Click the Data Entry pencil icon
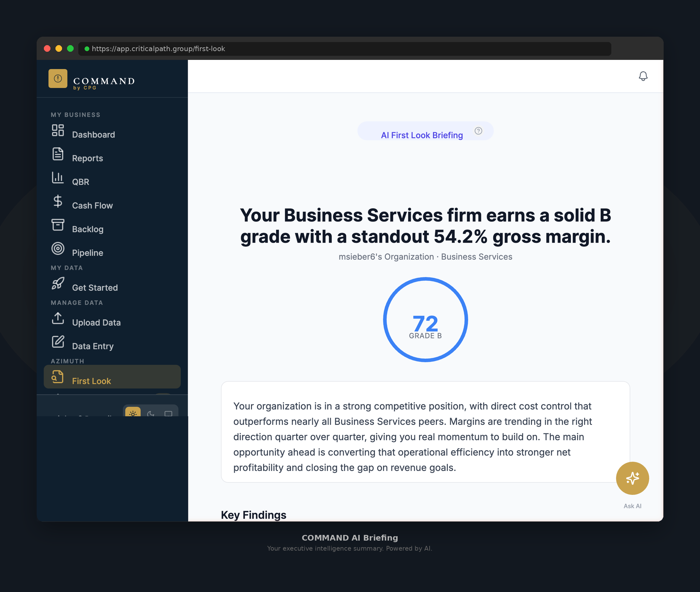The height and width of the screenshot is (592, 700). tap(58, 342)
